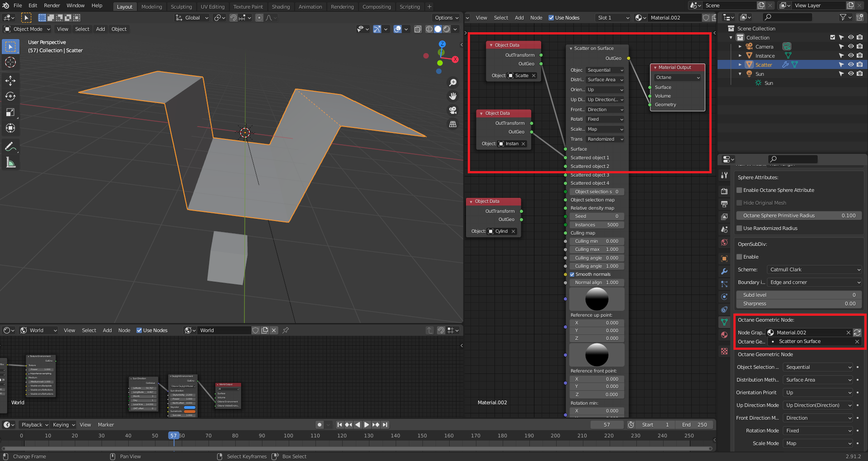
Task: Switch to the UV Editing workspace tab
Action: coord(213,7)
